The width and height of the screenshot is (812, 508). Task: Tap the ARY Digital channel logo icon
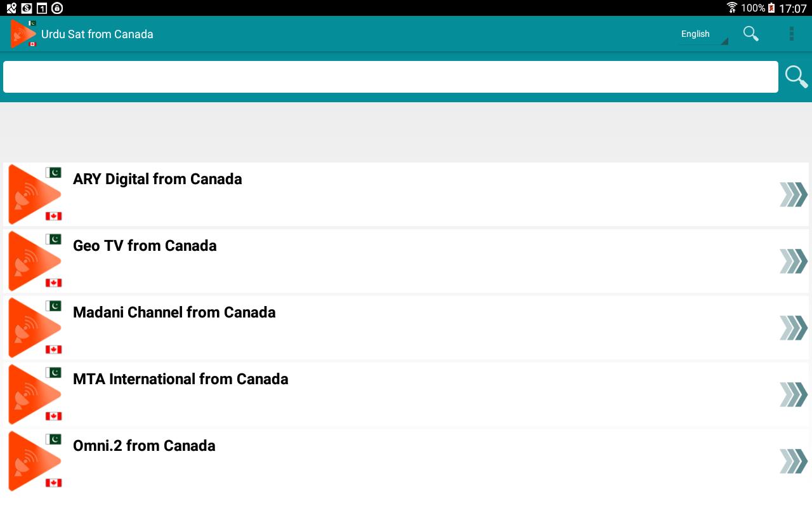35,194
